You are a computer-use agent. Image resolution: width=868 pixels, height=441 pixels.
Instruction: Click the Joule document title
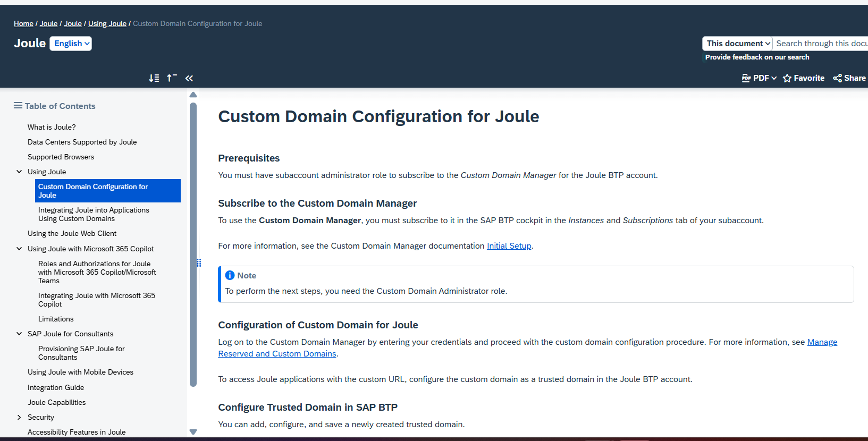point(30,44)
